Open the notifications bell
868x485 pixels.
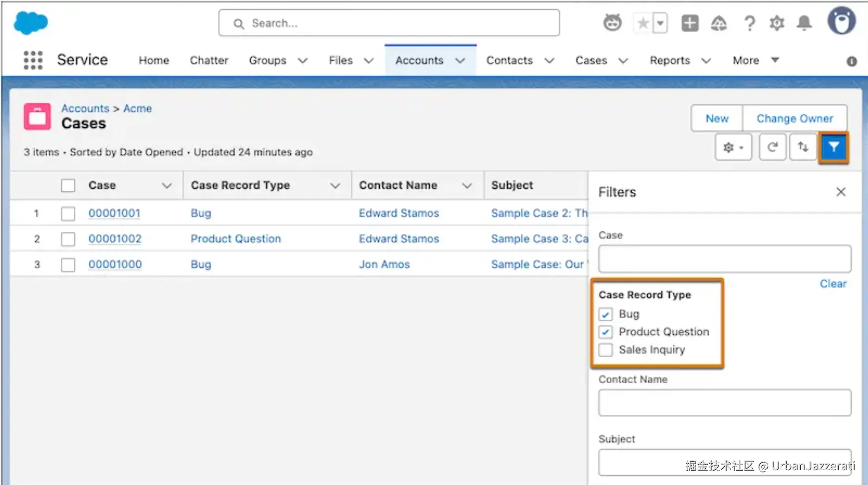point(804,23)
